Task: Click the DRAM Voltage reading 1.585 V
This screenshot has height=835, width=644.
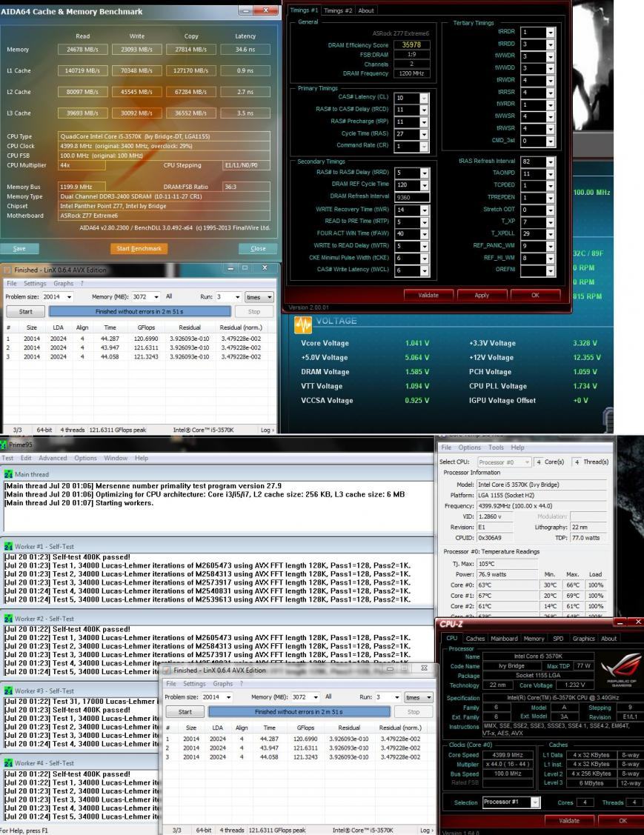Action: coord(417,372)
